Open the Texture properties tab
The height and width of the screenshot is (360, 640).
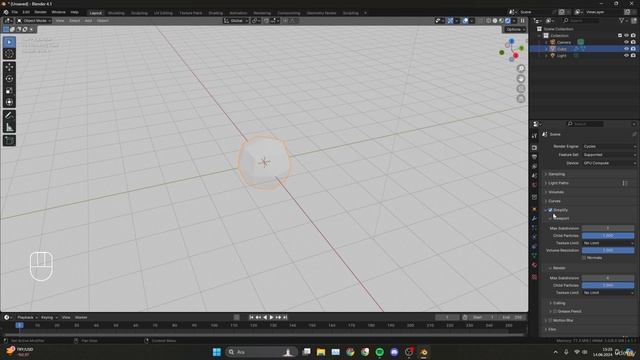[x=534, y=277]
